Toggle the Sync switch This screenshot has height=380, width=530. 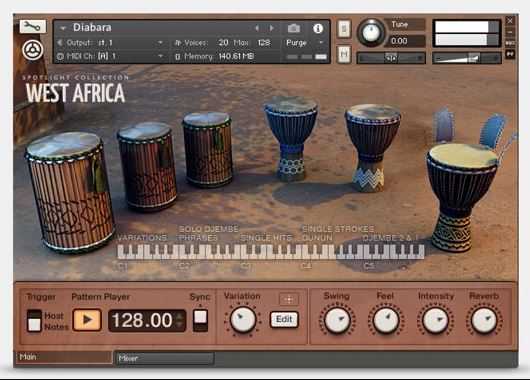[200, 320]
